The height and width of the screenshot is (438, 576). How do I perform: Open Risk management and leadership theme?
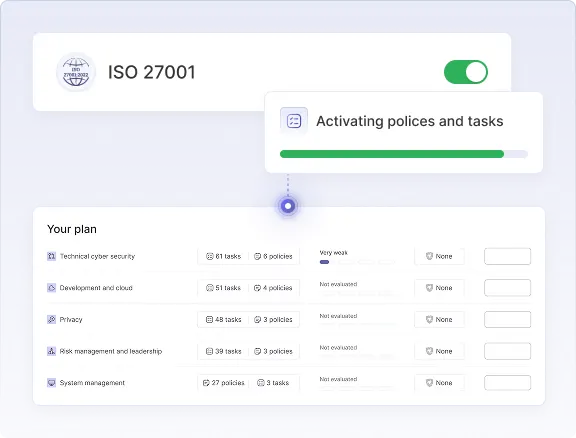(x=111, y=351)
